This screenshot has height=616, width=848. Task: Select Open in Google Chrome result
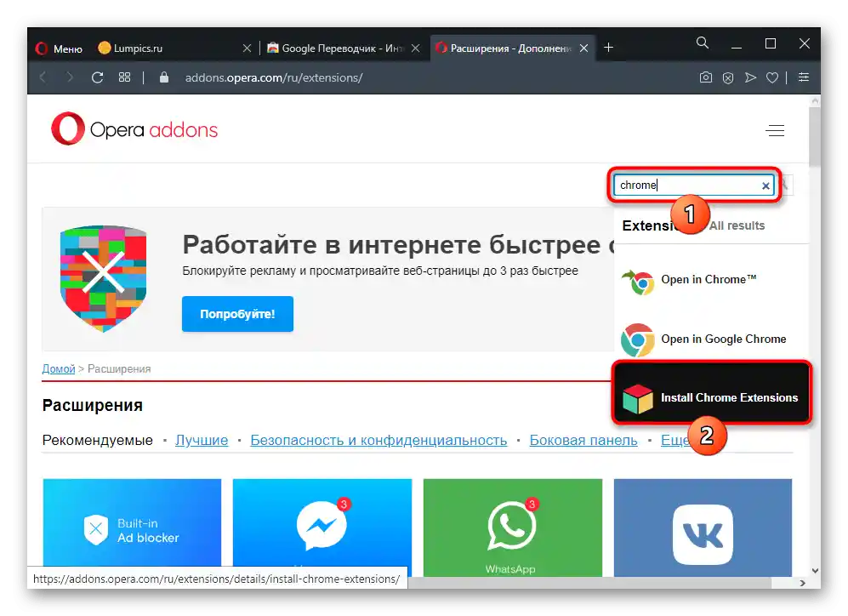(x=712, y=339)
